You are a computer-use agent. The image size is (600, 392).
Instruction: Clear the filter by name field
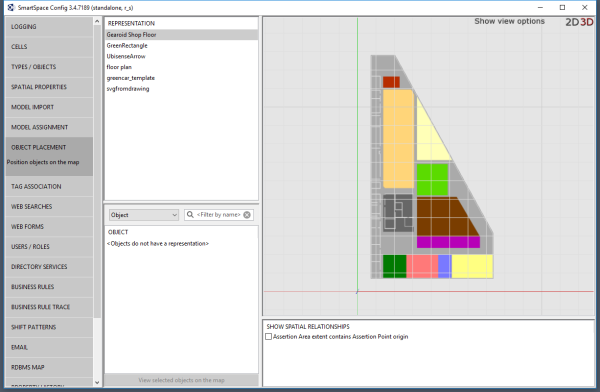click(x=247, y=215)
